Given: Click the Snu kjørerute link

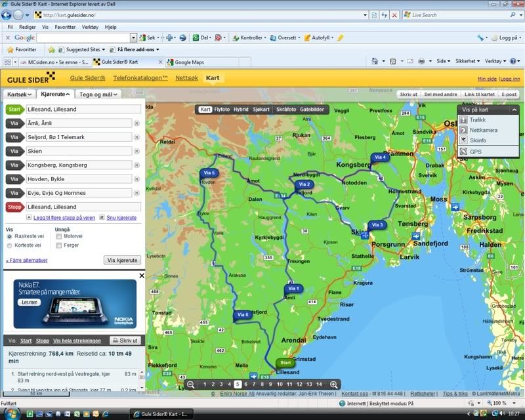Looking at the screenshot, I should click(x=121, y=218).
